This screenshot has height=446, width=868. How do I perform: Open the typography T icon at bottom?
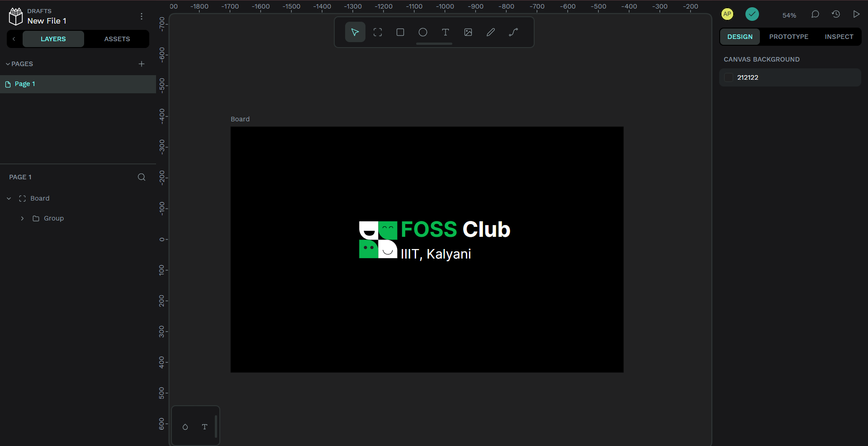coord(204,427)
